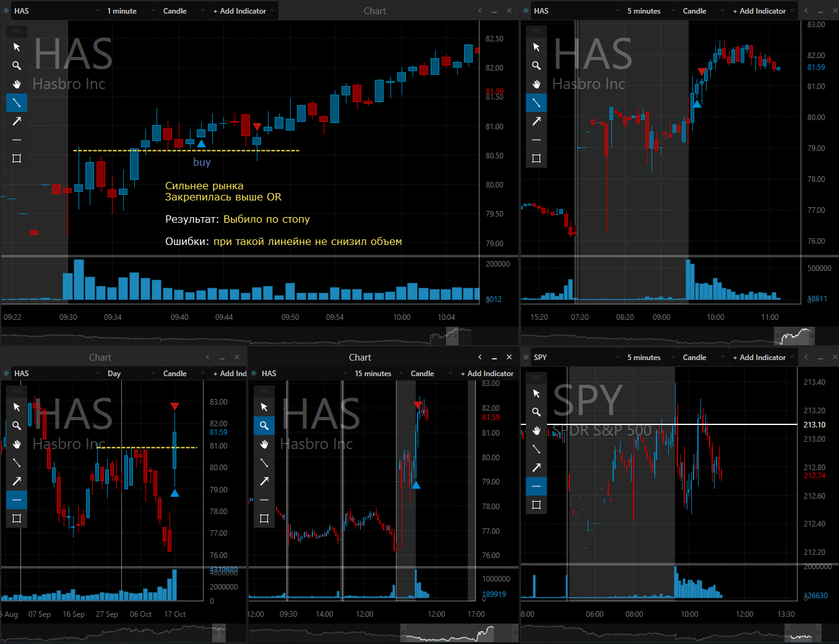839x644 pixels.
Task: Open toolbar menu handle in HAS 1 minute chart
Action: click(x=17, y=31)
